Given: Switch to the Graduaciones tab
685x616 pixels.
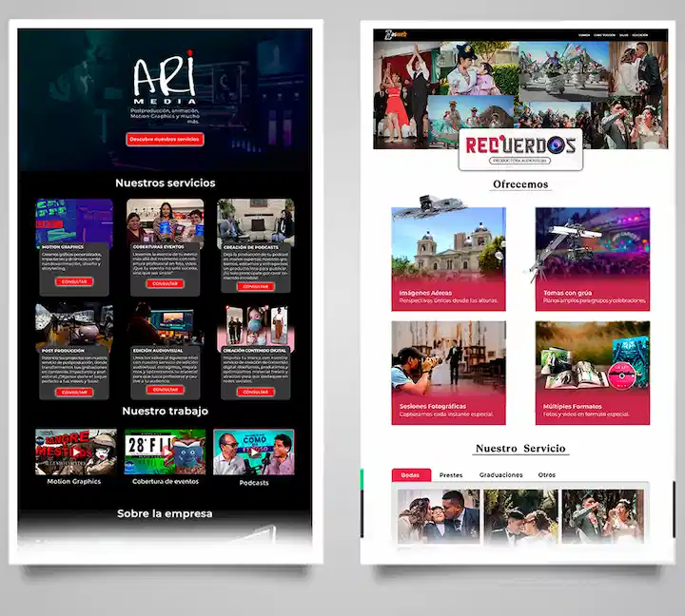Looking at the screenshot, I should [500, 475].
